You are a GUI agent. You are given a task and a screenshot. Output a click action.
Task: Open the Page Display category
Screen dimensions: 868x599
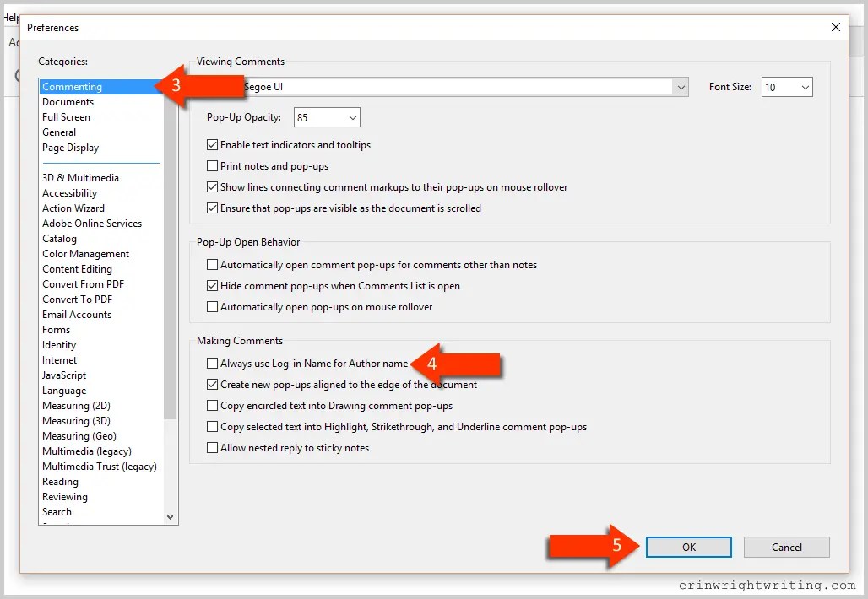click(70, 148)
